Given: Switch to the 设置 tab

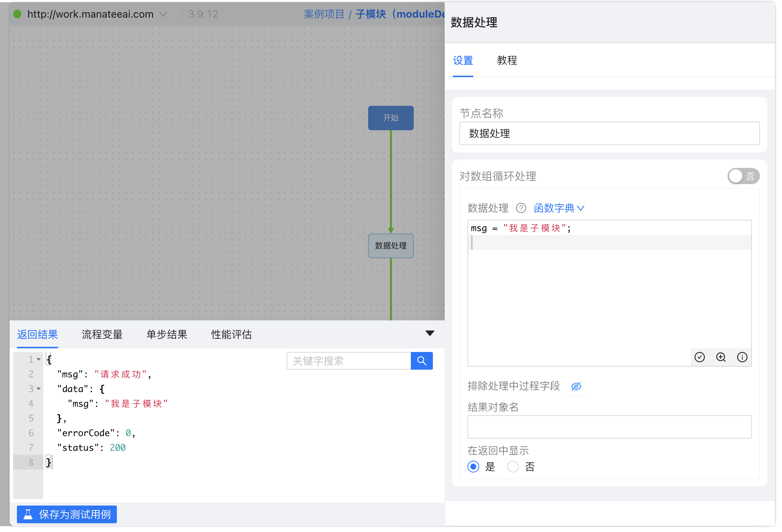Looking at the screenshot, I should coord(463,61).
